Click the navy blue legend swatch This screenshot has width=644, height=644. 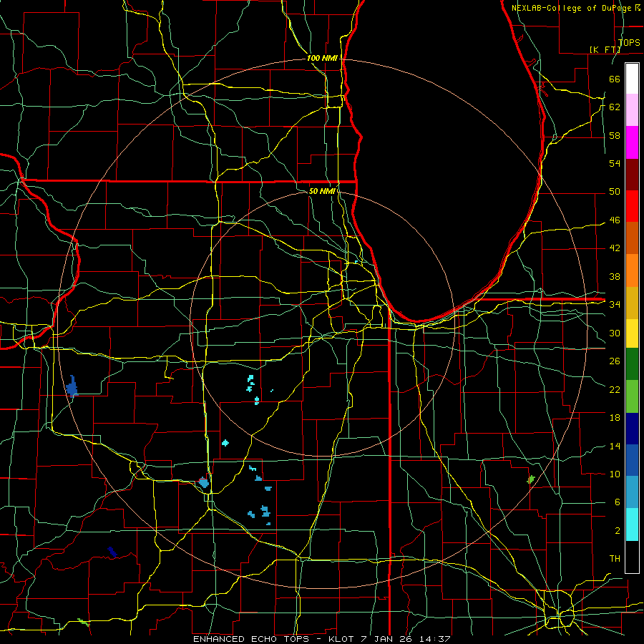point(632,429)
